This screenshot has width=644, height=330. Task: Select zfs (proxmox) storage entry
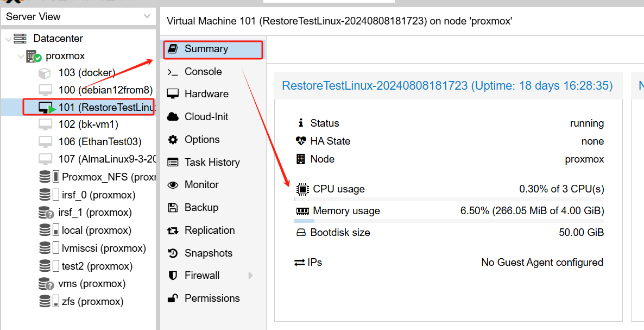point(92,301)
